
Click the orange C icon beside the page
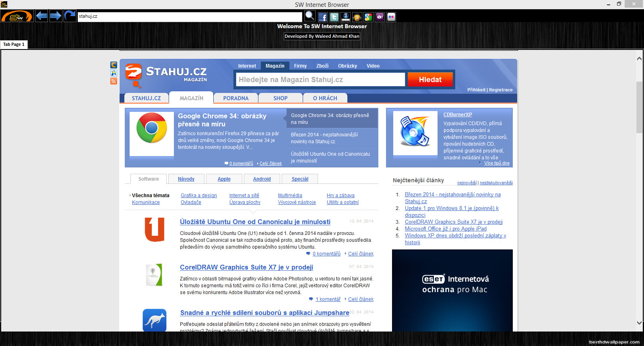tap(114, 65)
